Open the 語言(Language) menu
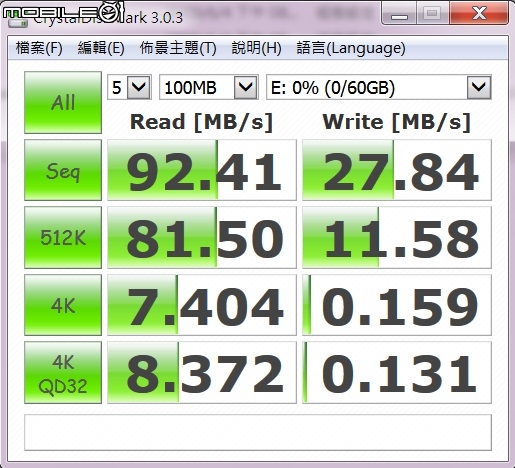Screen dimensions: 515x468 pyautogui.click(x=351, y=48)
